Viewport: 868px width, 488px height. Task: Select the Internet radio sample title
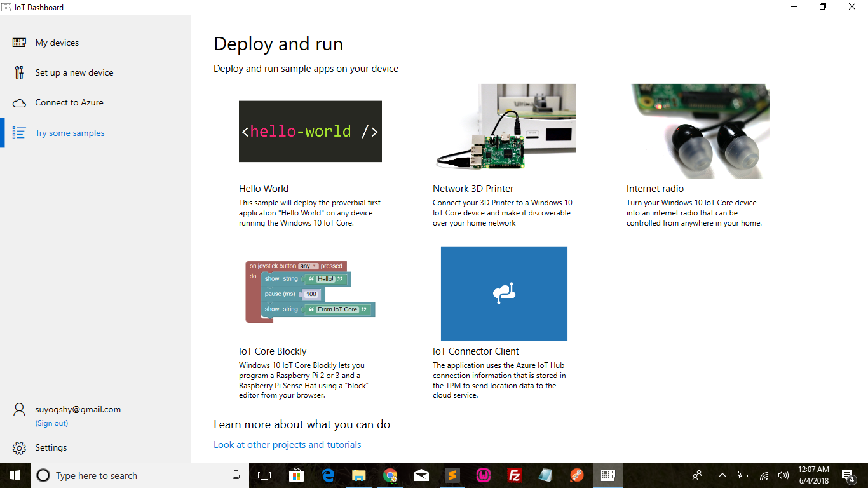[x=655, y=189]
